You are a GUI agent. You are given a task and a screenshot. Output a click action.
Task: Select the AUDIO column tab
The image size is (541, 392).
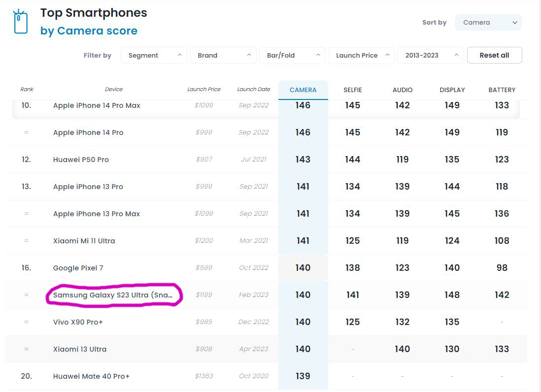[402, 90]
